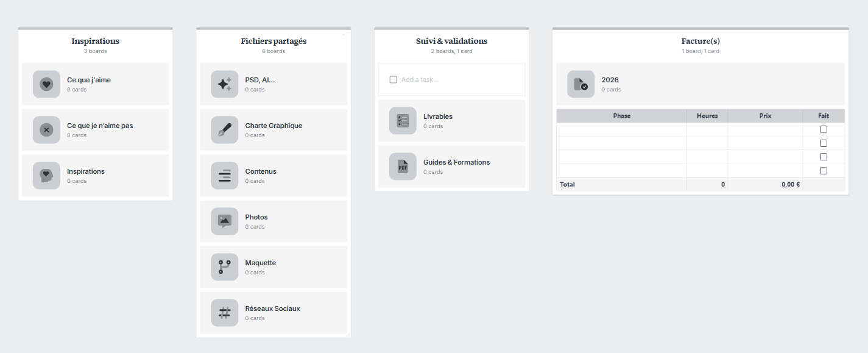Click the sparkle icon for PSD, AI board

coord(224,84)
